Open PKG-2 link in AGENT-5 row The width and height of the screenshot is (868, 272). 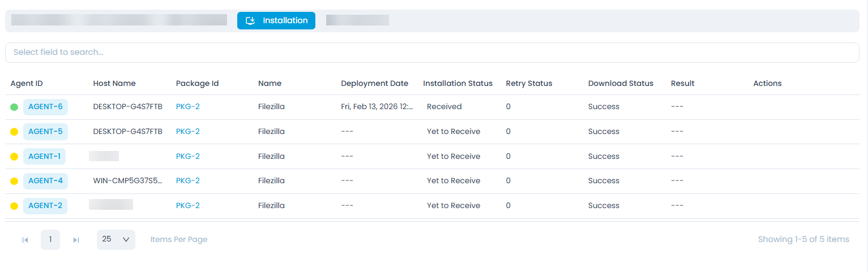tap(188, 132)
